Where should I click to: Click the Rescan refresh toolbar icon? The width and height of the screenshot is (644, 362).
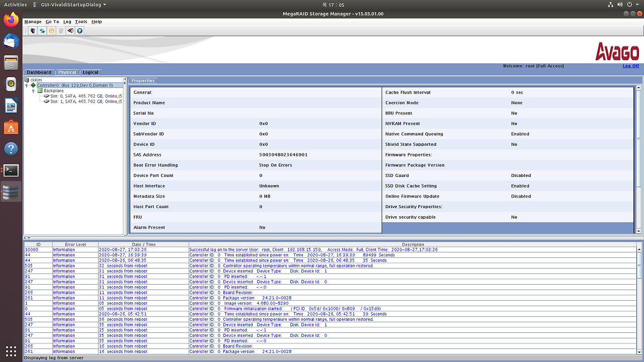pos(42,30)
